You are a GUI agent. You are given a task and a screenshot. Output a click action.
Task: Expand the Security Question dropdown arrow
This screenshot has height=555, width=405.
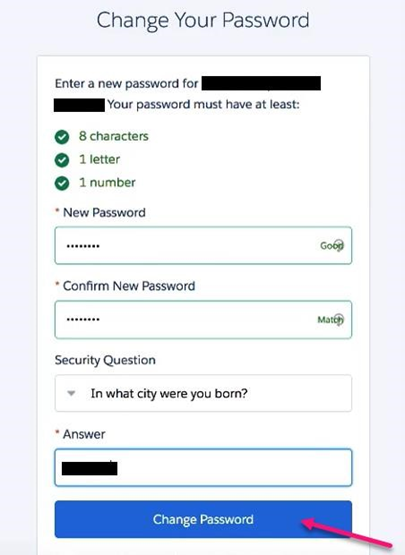[x=71, y=393]
